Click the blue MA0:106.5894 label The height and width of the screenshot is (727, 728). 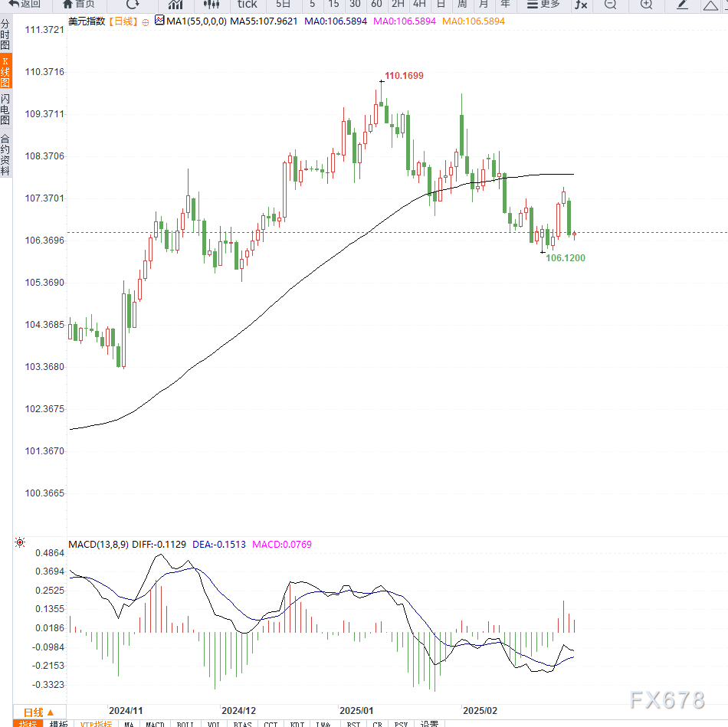pyautogui.click(x=336, y=21)
